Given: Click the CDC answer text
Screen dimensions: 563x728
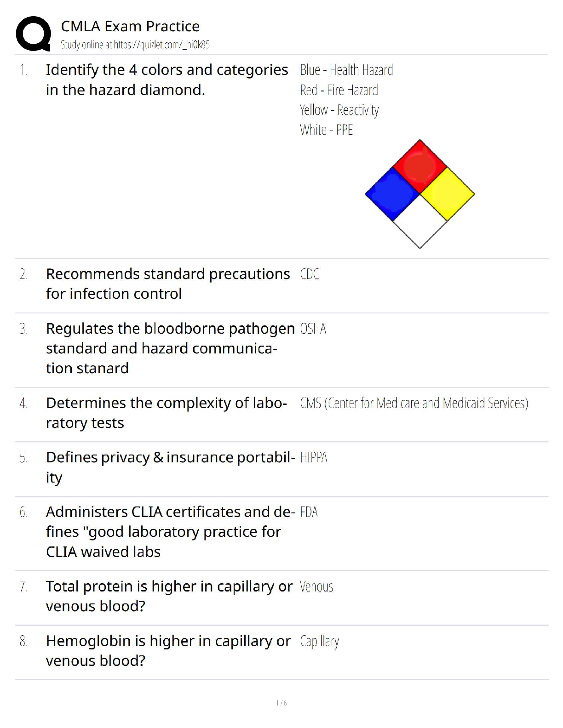Looking at the screenshot, I should pyautogui.click(x=309, y=274).
